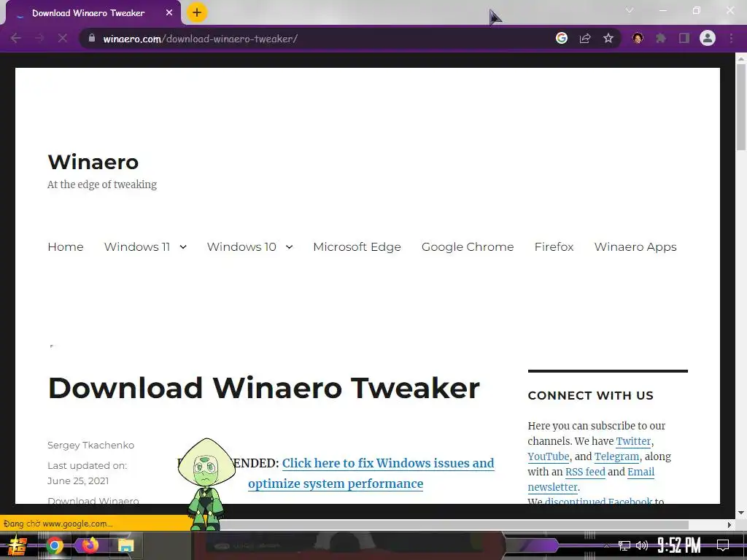The height and width of the screenshot is (560, 747).
Task: Follow the Twitter link
Action: (634, 441)
